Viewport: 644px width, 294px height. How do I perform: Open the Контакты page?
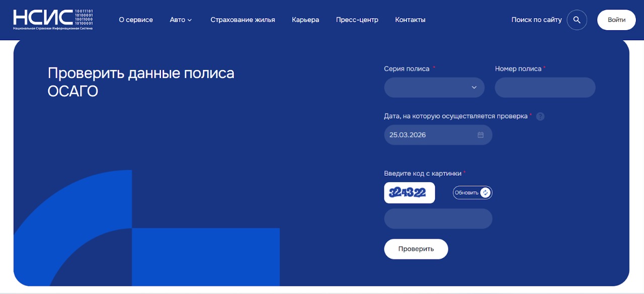[410, 20]
